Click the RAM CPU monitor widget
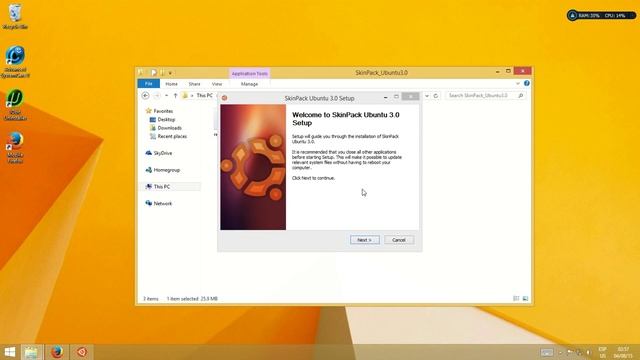The width and height of the screenshot is (640, 360). coord(601,16)
